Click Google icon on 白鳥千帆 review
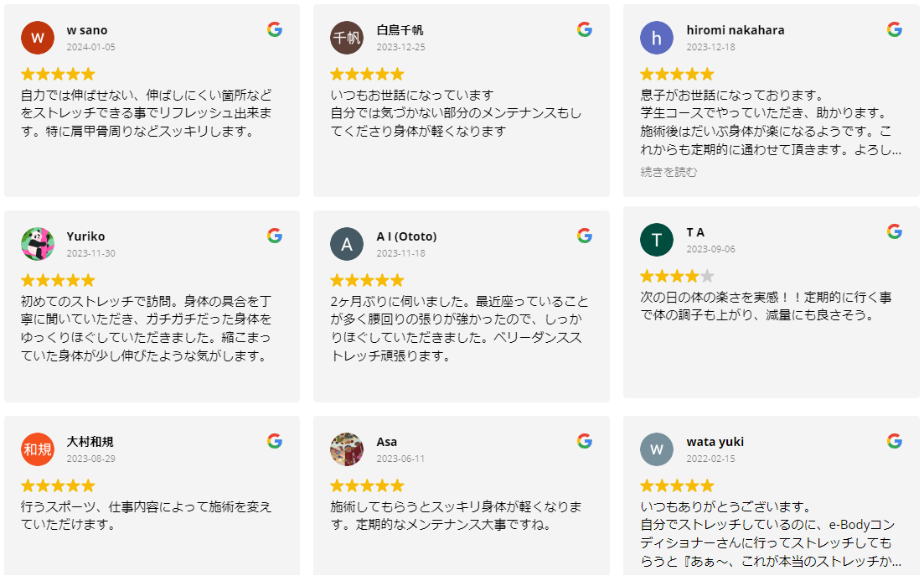The width and height of the screenshot is (924, 581). point(585,29)
